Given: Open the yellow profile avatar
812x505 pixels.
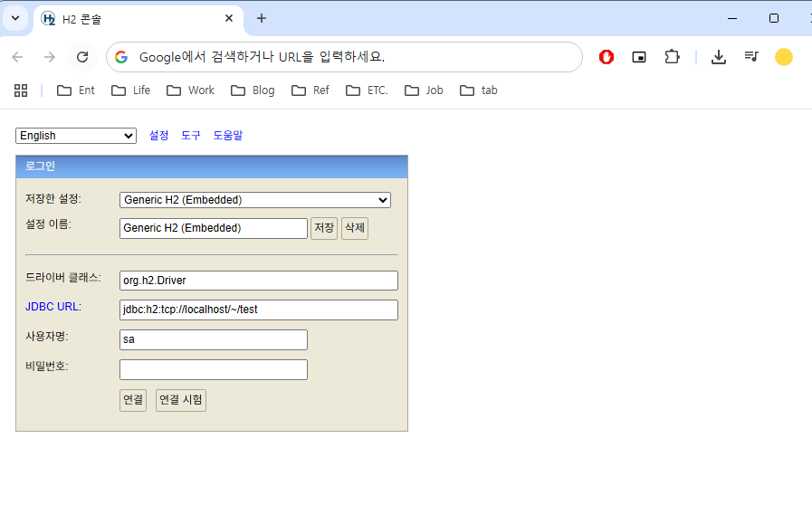Looking at the screenshot, I should pyautogui.click(x=784, y=57).
